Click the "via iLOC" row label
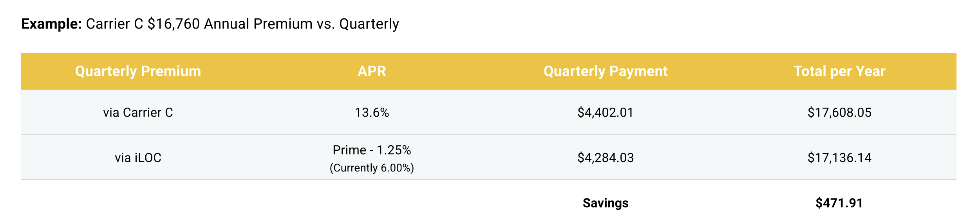 138,158
